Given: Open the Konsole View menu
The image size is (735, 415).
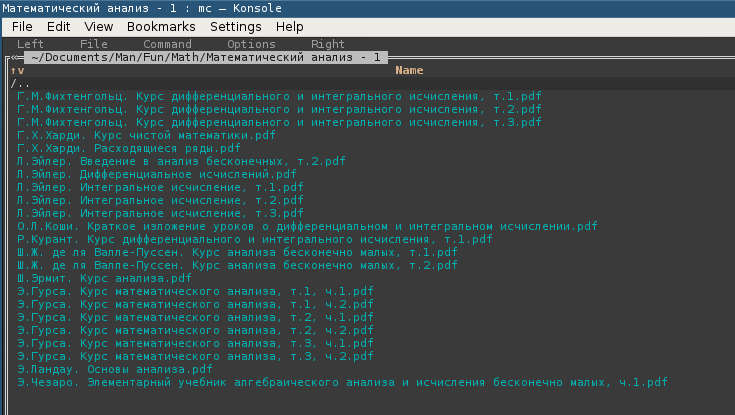Looking at the screenshot, I should (x=99, y=27).
